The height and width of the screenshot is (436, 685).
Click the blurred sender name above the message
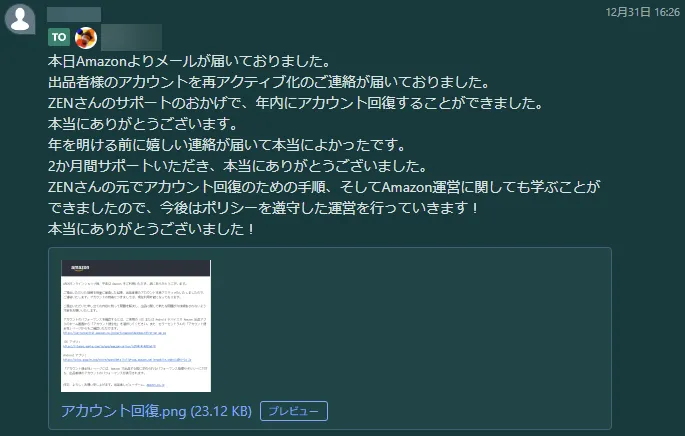pyautogui.click(x=74, y=14)
